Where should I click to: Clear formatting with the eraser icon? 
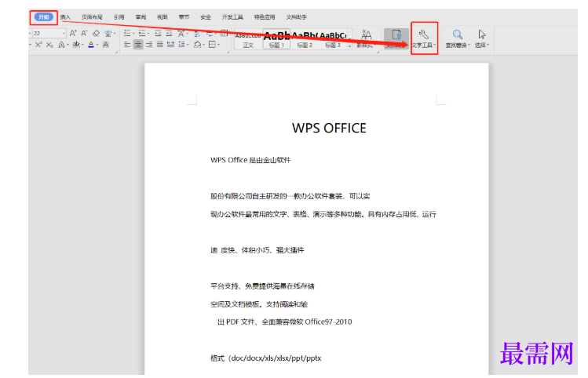point(96,34)
